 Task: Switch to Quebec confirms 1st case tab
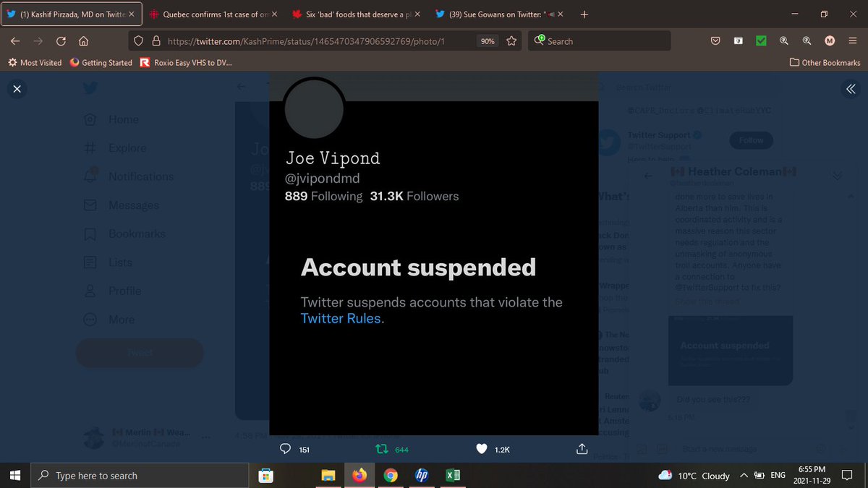(x=213, y=14)
